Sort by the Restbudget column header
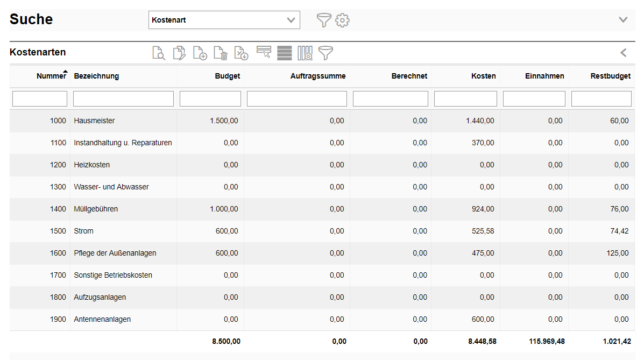This screenshot has height=360, width=644. pyautogui.click(x=610, y=76)
